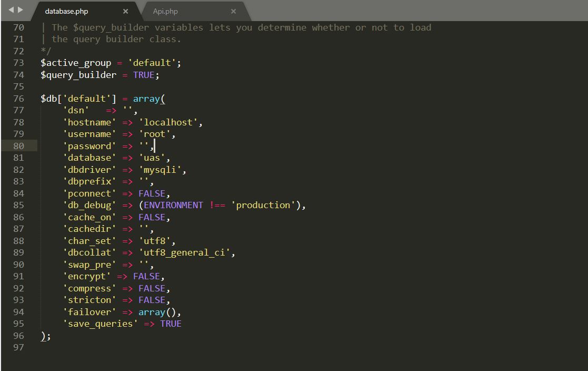Click TRUE value on query_builder line

144,75
